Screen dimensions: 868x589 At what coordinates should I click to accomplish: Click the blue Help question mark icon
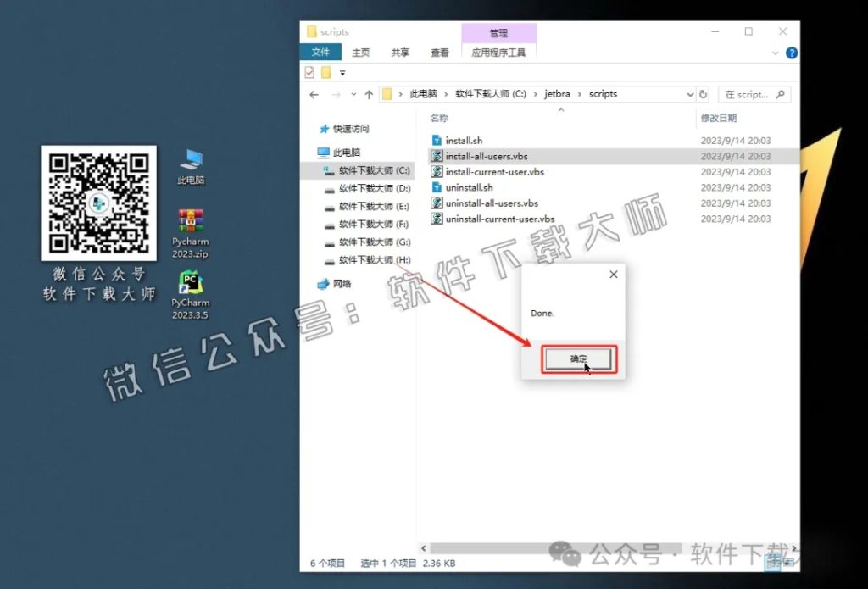coord(791,53)
